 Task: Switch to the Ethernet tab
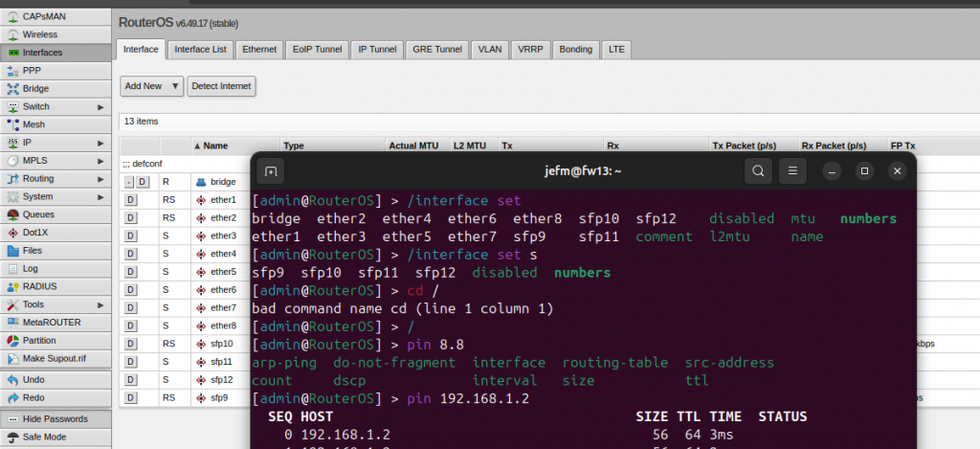click(259, 50)
